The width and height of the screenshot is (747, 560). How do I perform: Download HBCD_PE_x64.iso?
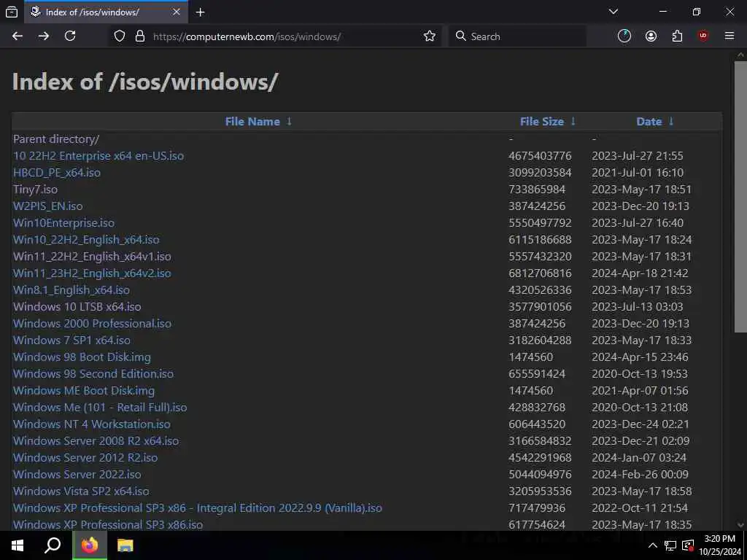57,172
